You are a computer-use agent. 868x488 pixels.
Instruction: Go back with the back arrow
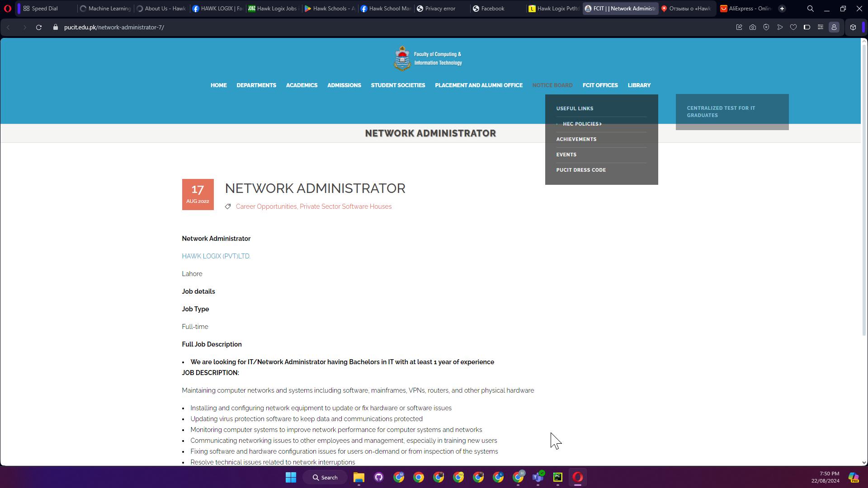[x=8, y=27]
